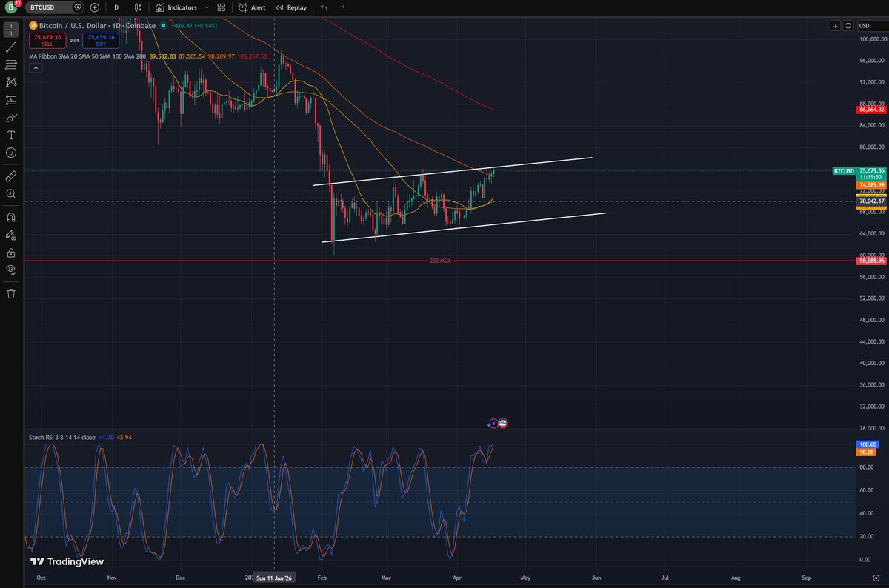
Task: Click the compare or add symbol plus icon
Action: pos(95,7)
